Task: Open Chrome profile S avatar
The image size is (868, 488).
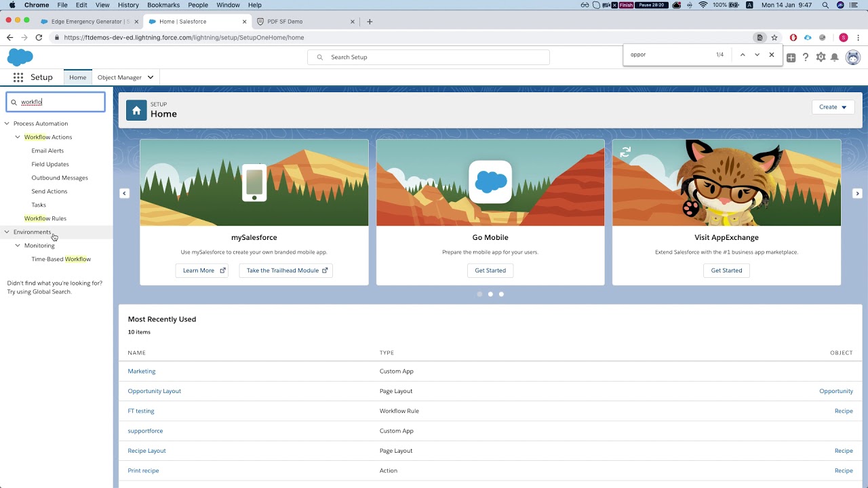Action: point(844,38)
